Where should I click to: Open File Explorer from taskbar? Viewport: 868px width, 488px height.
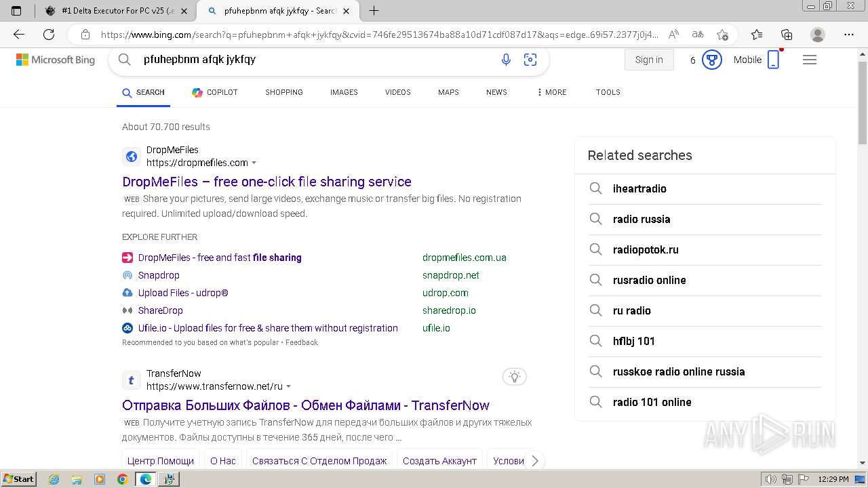point(77,479)
